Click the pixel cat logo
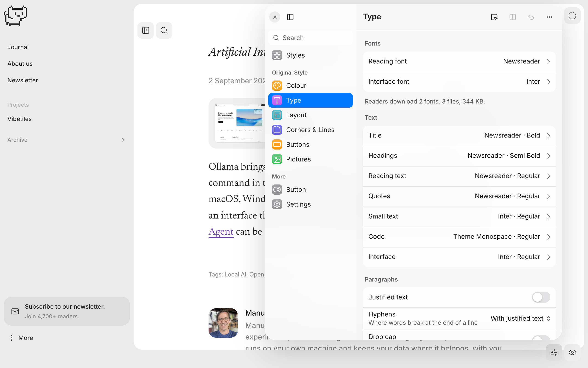This screenshot has height=368, width=588. click(x=16, y=16)
